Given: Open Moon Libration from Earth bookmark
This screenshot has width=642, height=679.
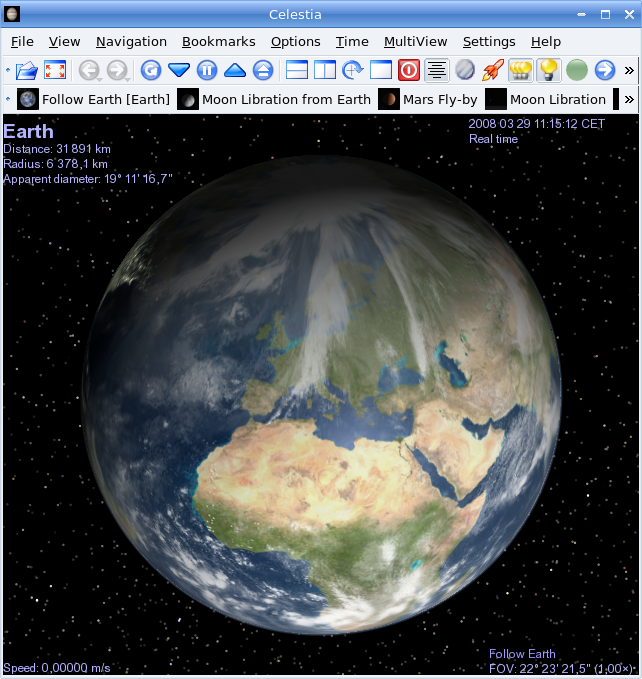Looking at the screenshot, I should [x=274, y=100].
